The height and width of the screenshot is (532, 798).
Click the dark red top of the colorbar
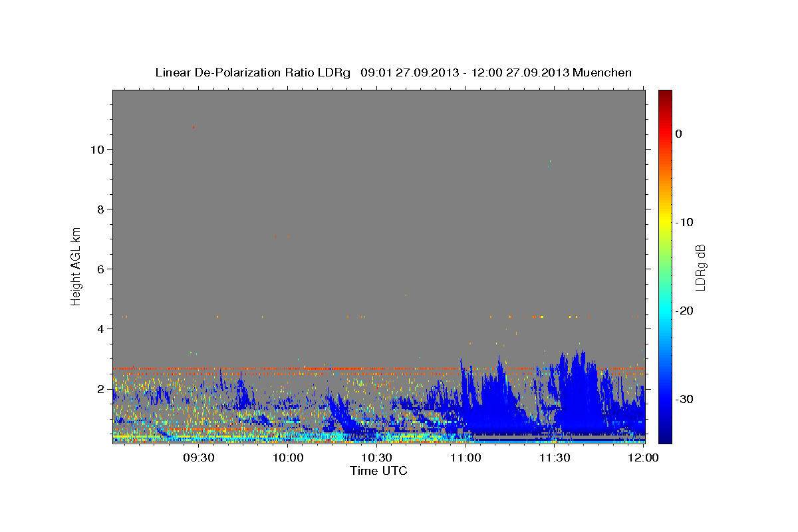[665, 95]
